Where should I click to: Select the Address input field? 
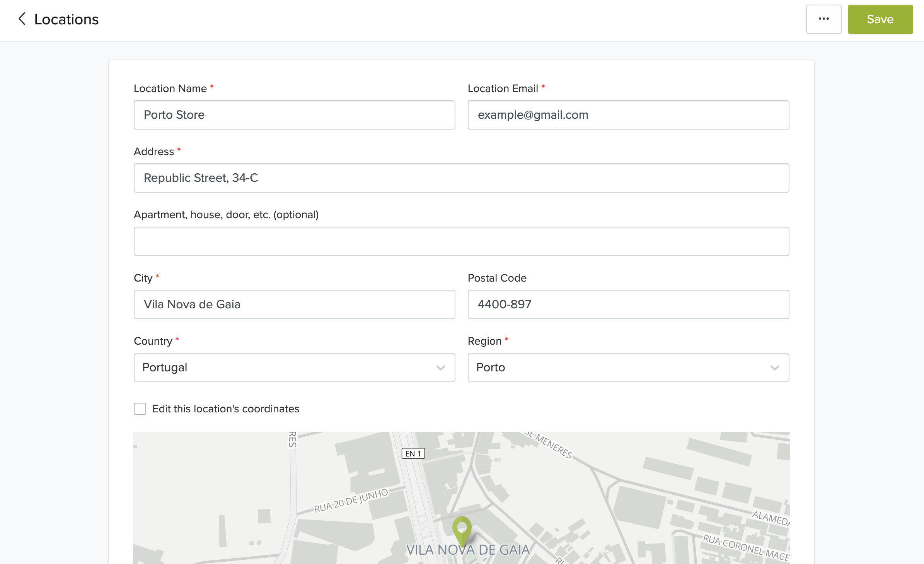point(461,178)
